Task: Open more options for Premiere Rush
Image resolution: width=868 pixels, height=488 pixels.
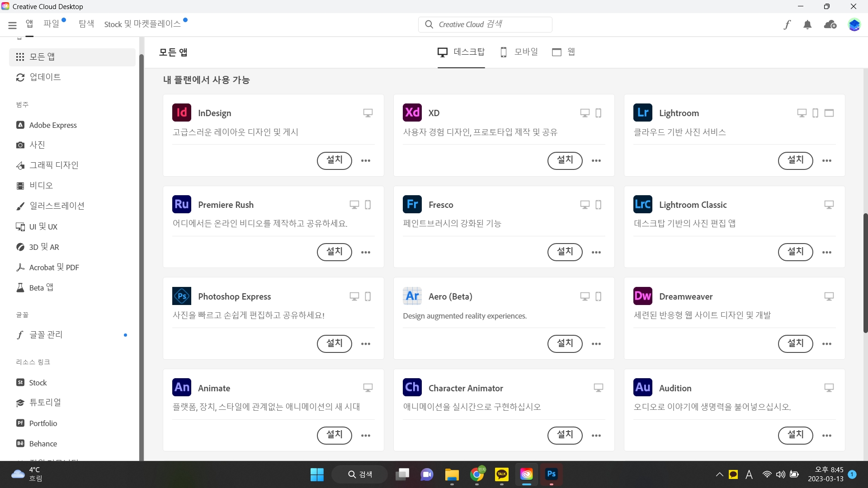Action: [366, 252]
